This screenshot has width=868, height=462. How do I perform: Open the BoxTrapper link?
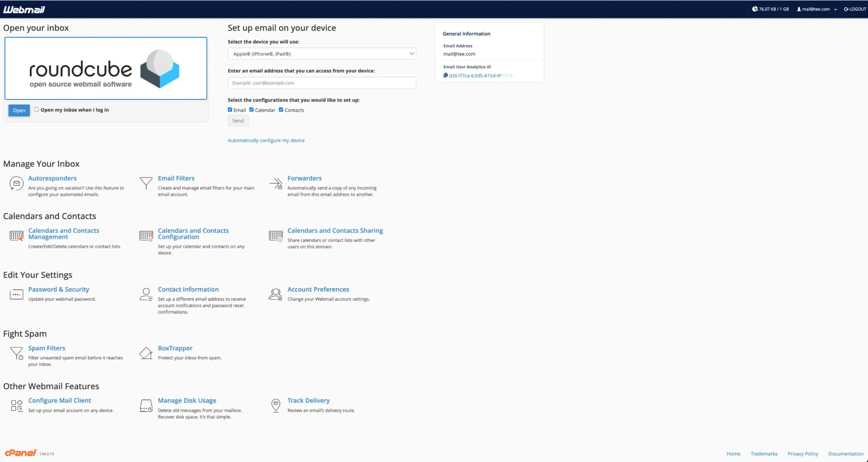pyautogui.click(x=175, y=348)
